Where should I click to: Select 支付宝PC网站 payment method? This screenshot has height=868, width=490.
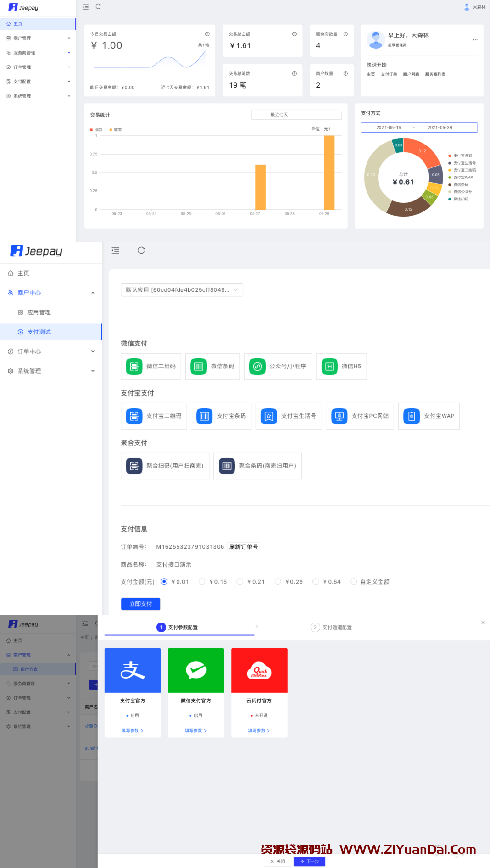(x=360, y=416)
